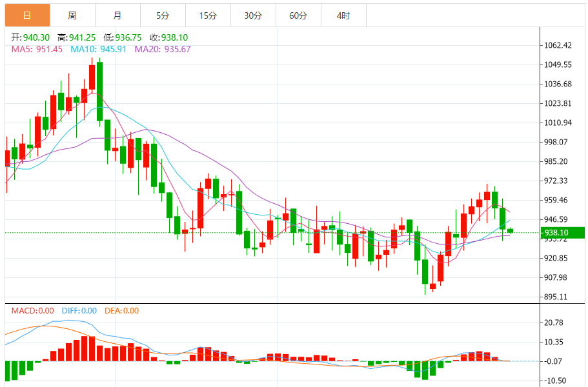588x387 pixels.
Task: Click the close price 938.10 value
Action: pos(174,37)
